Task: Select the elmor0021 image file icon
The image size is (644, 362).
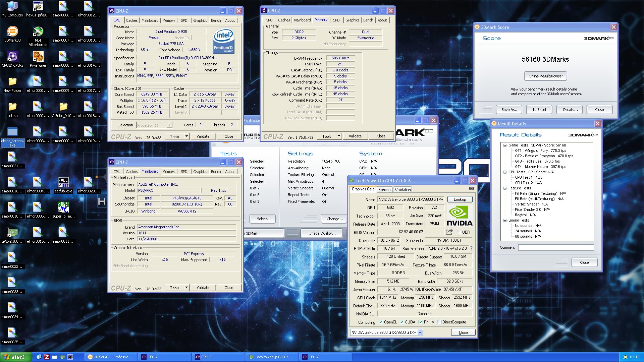Action: tap(12, 160)
